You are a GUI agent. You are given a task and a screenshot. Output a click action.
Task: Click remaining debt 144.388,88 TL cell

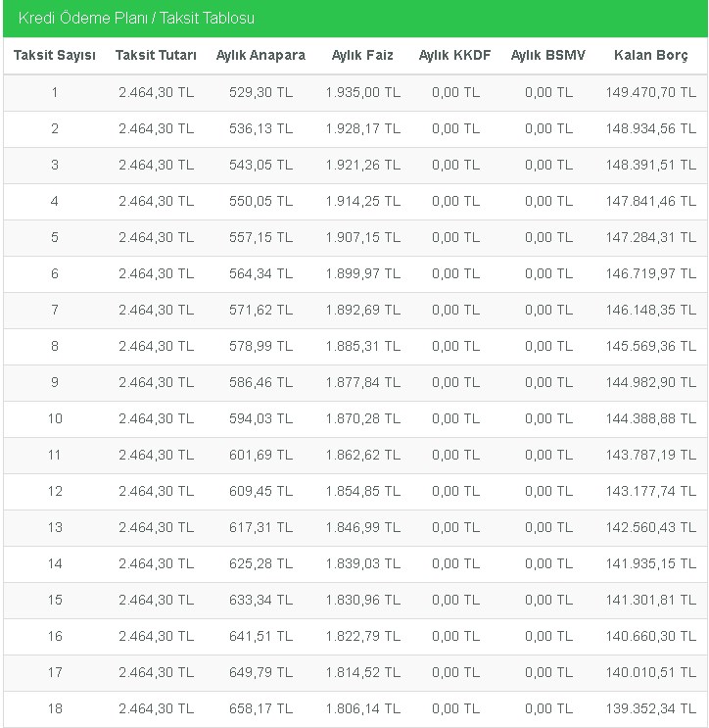(x=650, y=418)
